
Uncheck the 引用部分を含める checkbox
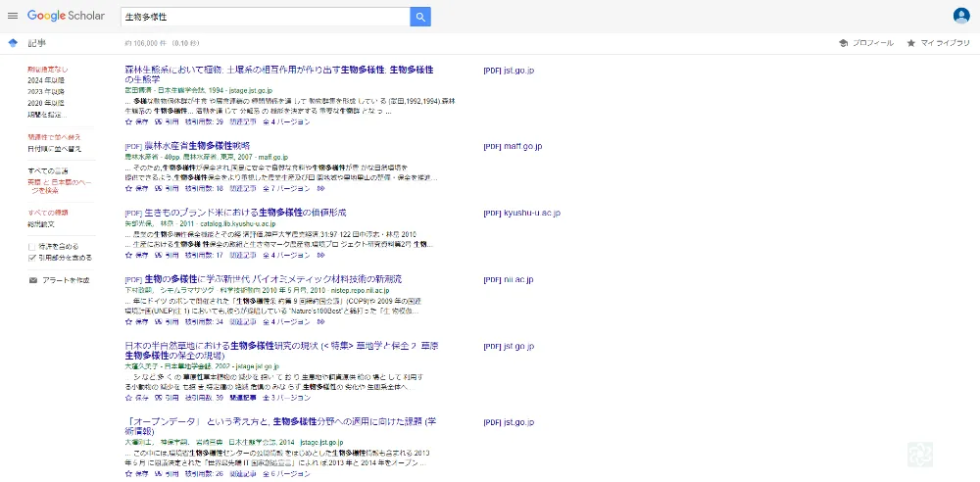[x=32, y=257]
